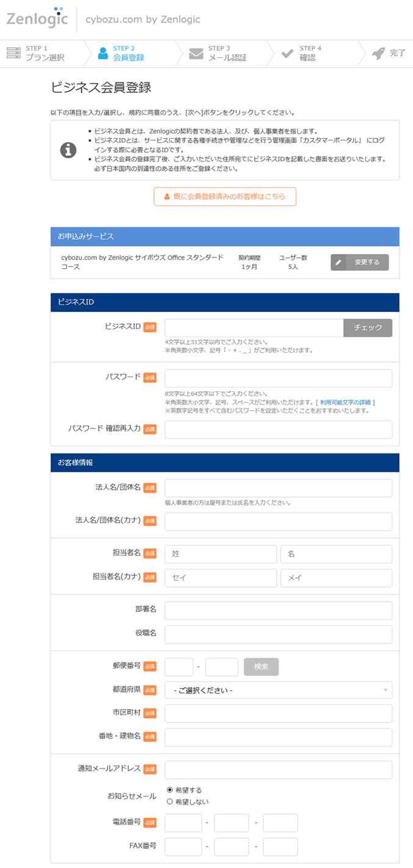Click second 郵便番号 box
The image size is (413, 868).
pos(222,667)
